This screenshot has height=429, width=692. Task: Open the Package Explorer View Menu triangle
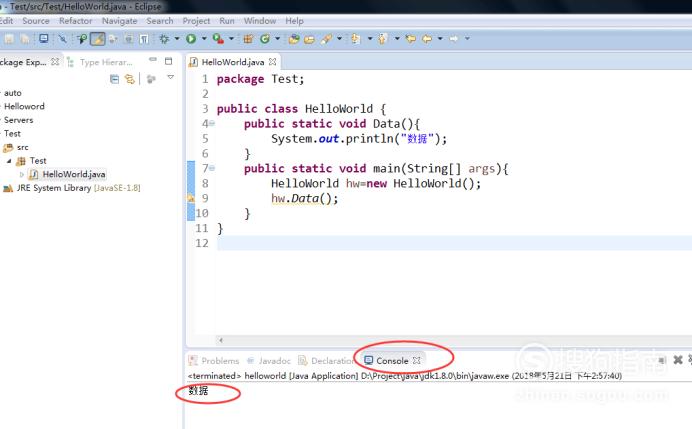(x=170, y=77)
